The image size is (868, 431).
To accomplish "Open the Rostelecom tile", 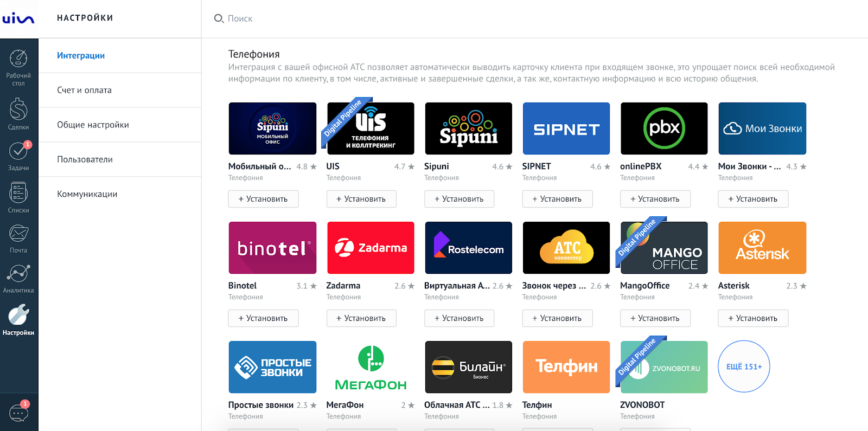I will 468,248.
